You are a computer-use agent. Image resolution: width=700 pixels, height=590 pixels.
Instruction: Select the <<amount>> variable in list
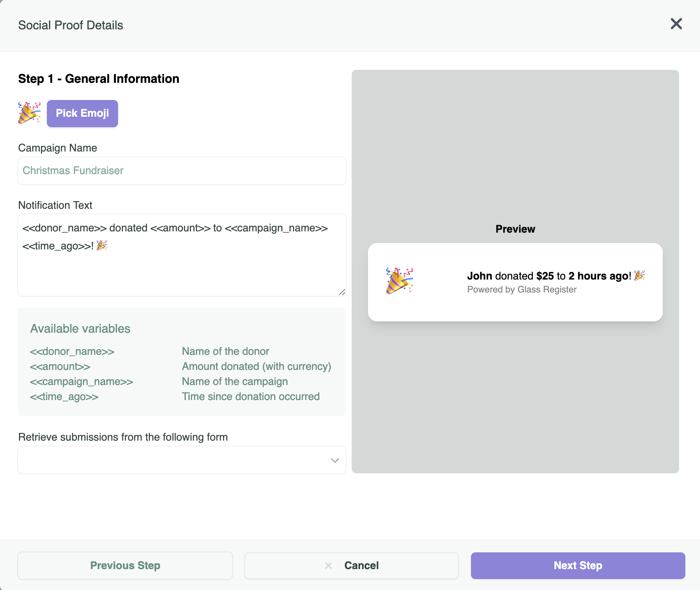pos(60,367)
